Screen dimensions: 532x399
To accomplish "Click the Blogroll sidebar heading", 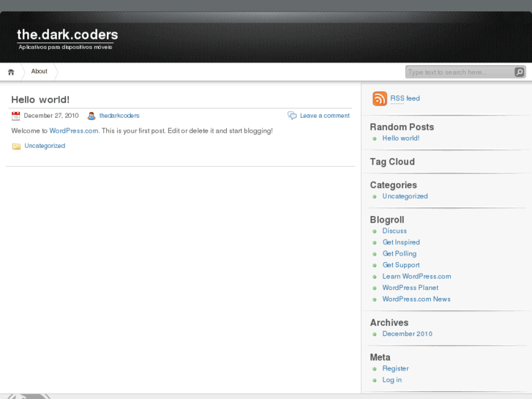I will [387, 220].
